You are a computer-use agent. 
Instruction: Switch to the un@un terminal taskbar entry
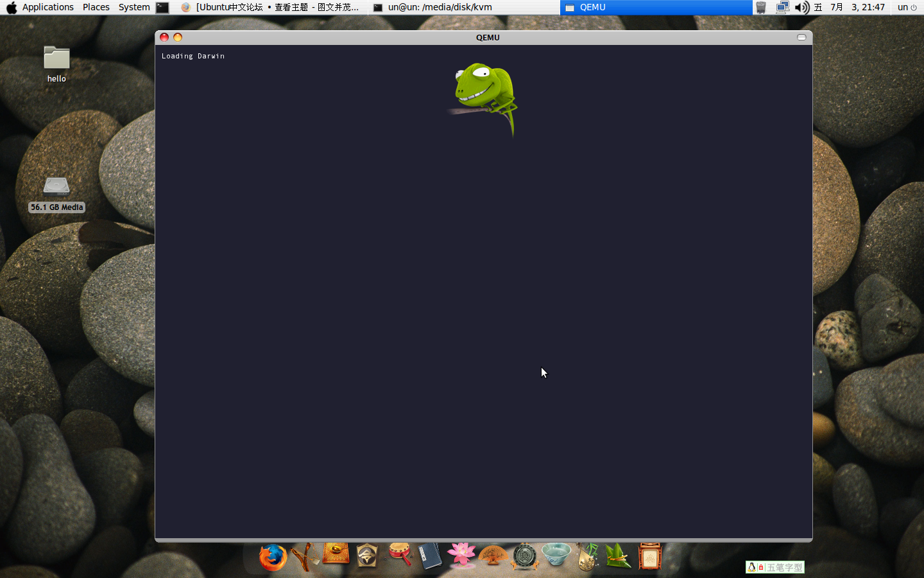click(x=464, y=8)
